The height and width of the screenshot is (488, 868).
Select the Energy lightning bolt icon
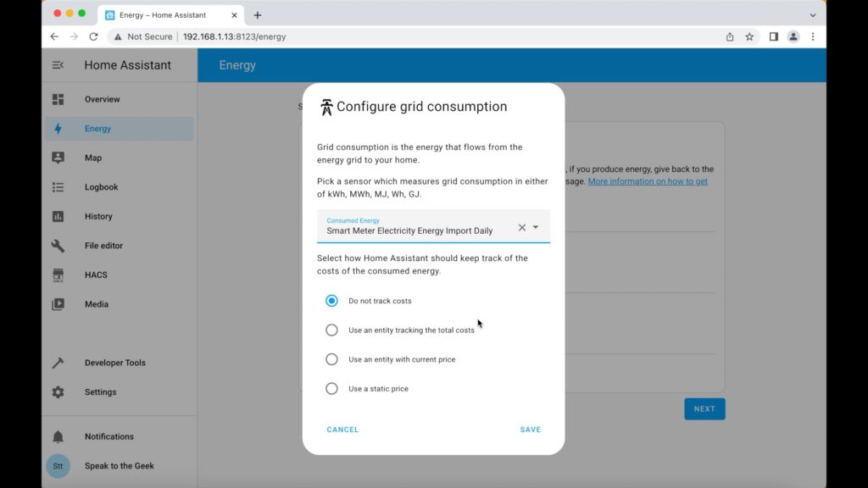[58, 129]
